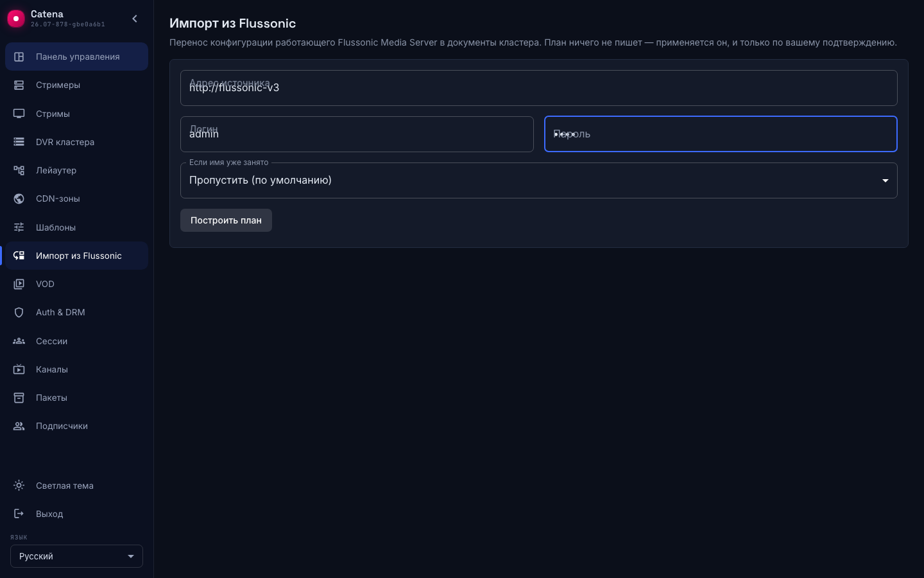Click the logout arrow icon

[19, 514]
